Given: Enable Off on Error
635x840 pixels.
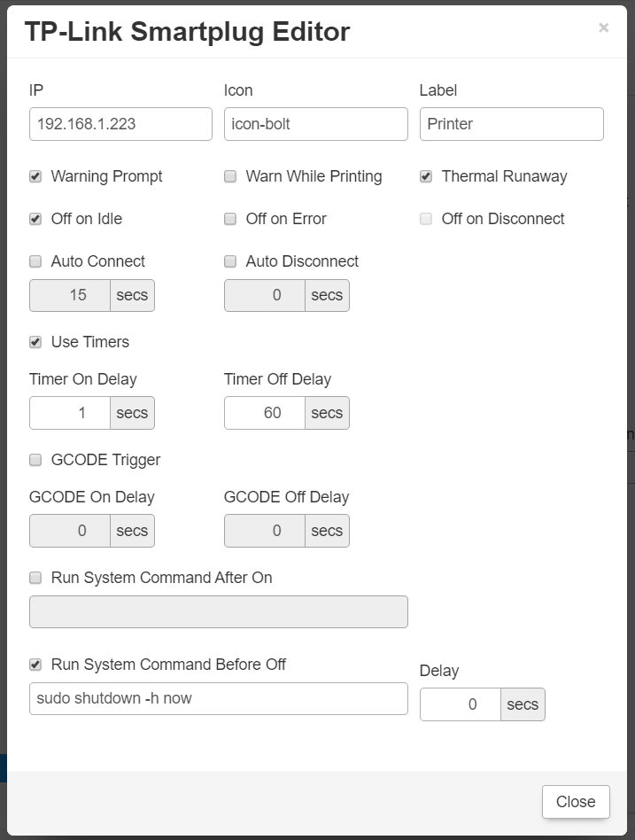Looking at the screenshot, I should coord(230,219).
